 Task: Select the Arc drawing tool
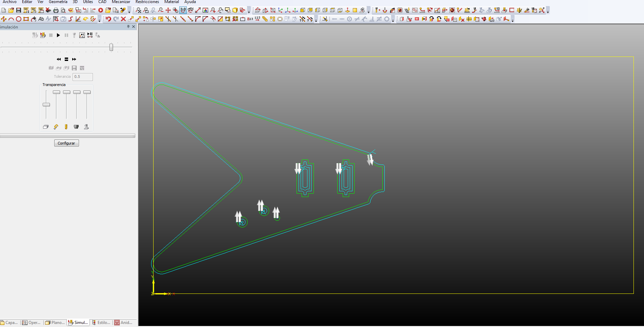[x=11, y=19]
